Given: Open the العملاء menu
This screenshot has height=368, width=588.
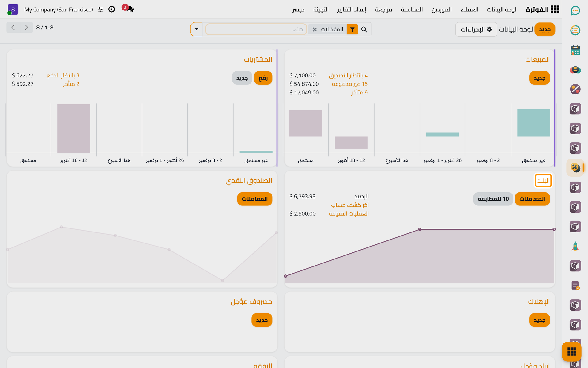Looking at the screenshot, I should [x=469, y=10].
